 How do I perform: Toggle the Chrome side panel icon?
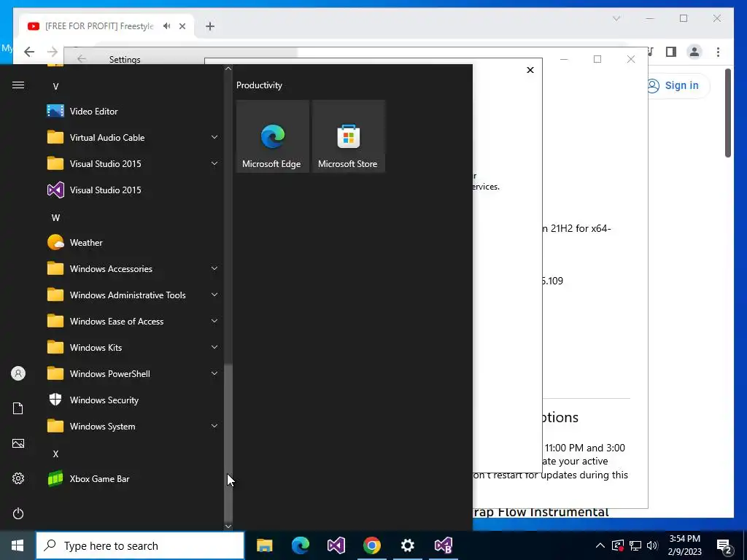coord(671,52)
